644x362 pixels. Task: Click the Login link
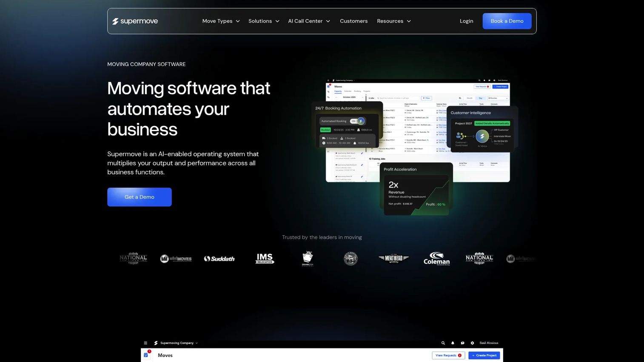tap(467, 21)
